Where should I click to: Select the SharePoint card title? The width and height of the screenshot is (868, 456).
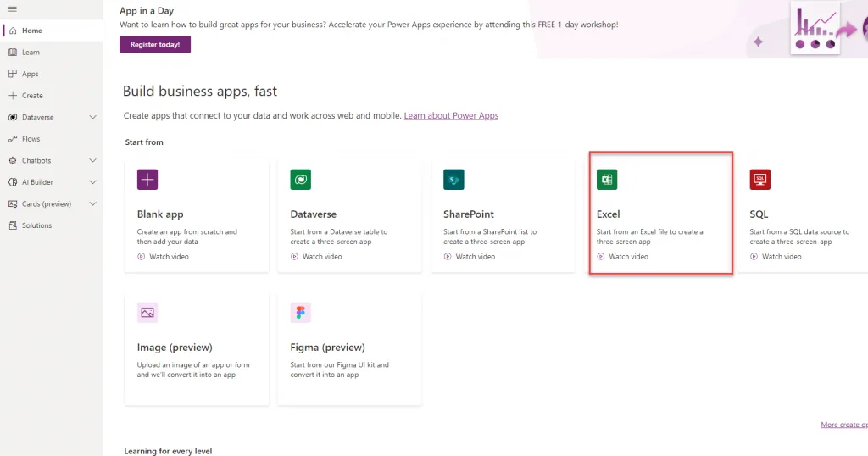click(x=469, y=214)
